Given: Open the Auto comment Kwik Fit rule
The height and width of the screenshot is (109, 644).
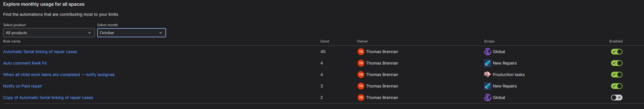Looking at the screenshot, I should click(25, 63).
